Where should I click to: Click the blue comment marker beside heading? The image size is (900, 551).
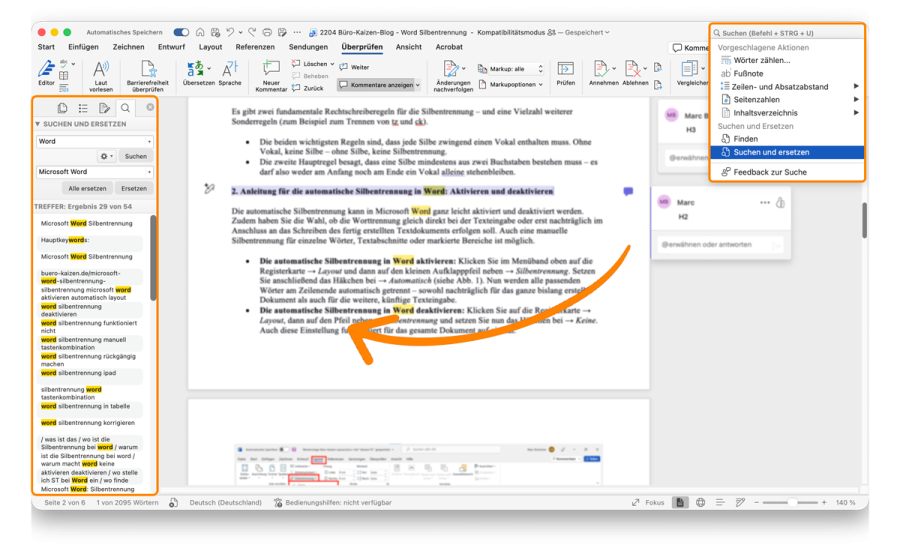(x=628, y=192)
